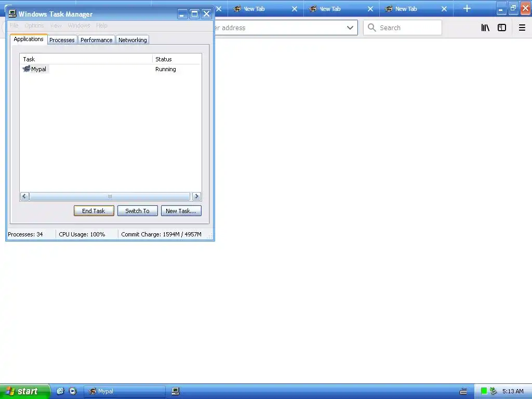Switch to the Processes tab
Screen dimensions: 532x399
[62, 40]
